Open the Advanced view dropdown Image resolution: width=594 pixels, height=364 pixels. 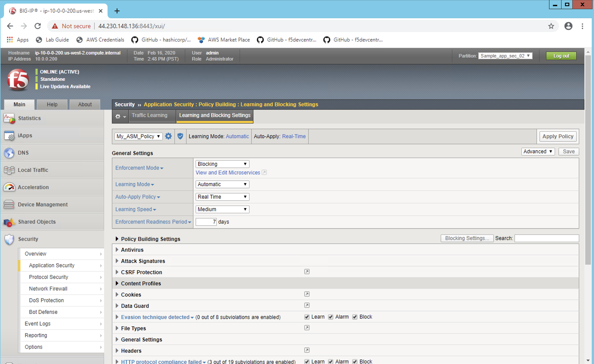(538, 152)
